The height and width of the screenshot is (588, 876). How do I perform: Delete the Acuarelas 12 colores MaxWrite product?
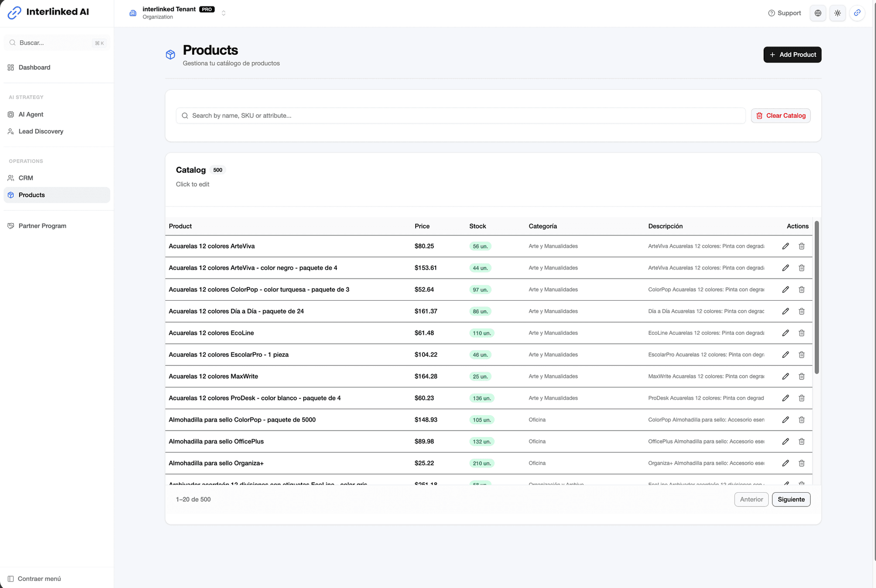click(802, 376)
